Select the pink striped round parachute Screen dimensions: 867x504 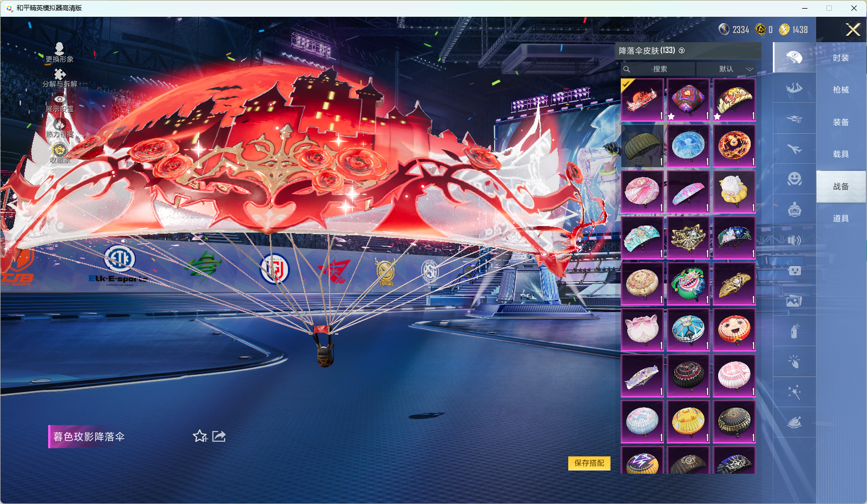click(x=642, y=192)
